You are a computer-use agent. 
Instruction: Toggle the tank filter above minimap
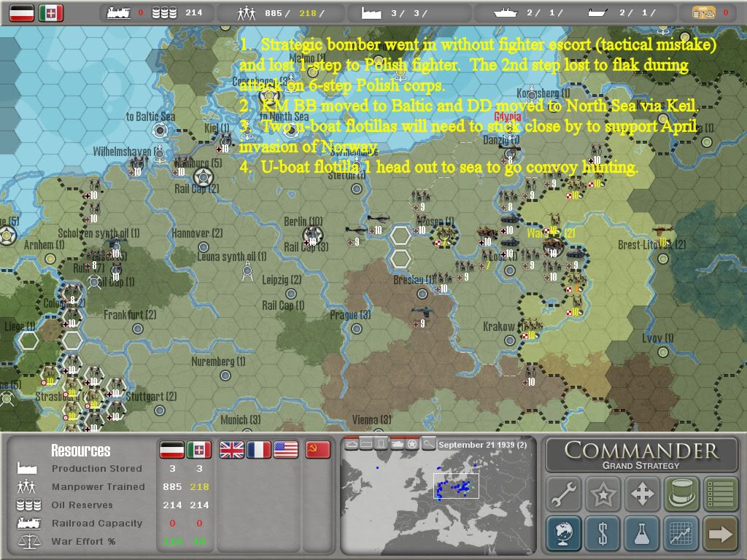(397, 443)
